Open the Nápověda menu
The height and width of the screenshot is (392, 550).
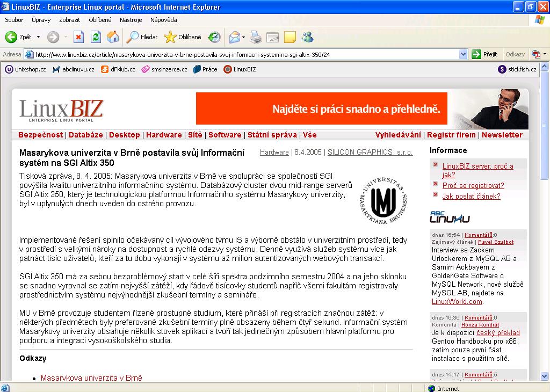pos(163,20)
